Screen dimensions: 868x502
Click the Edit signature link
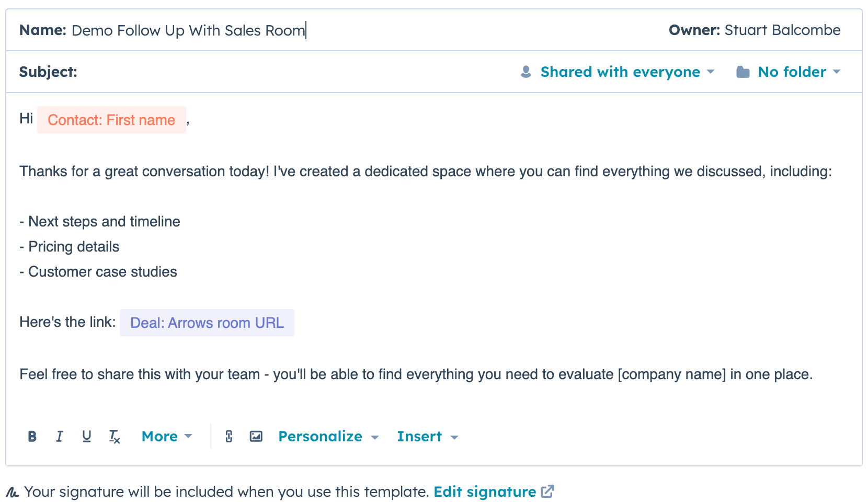[x=484, y=492]
